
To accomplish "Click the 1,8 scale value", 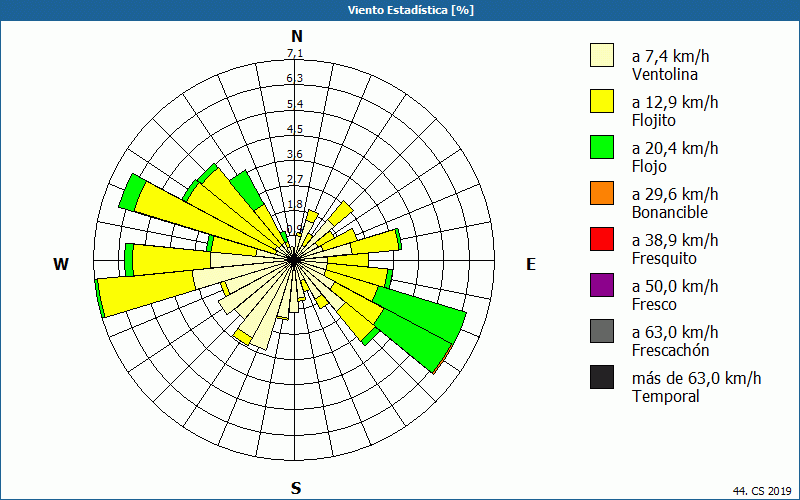I will (295, 204).
